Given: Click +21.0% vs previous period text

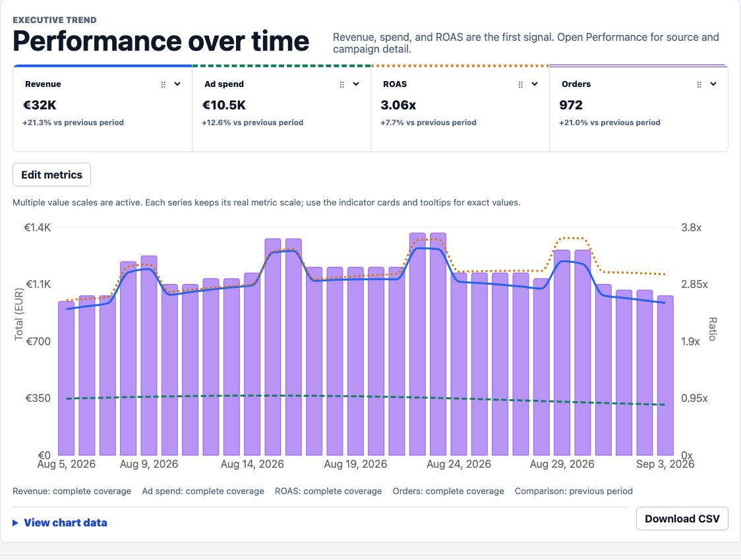Looking at the screenshot, I should point(610,123).
